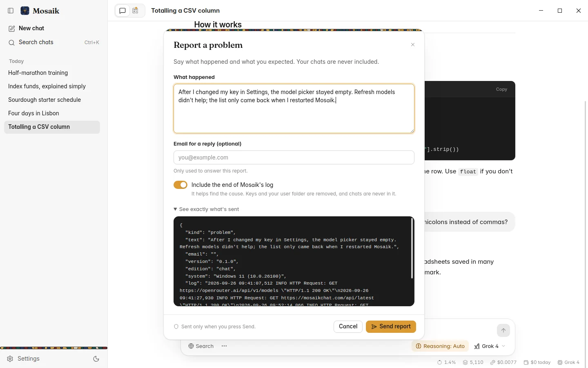Click the Totalling a CSV column title
Image resolution: width=588 pixels, height=368 pixels.
185,11
